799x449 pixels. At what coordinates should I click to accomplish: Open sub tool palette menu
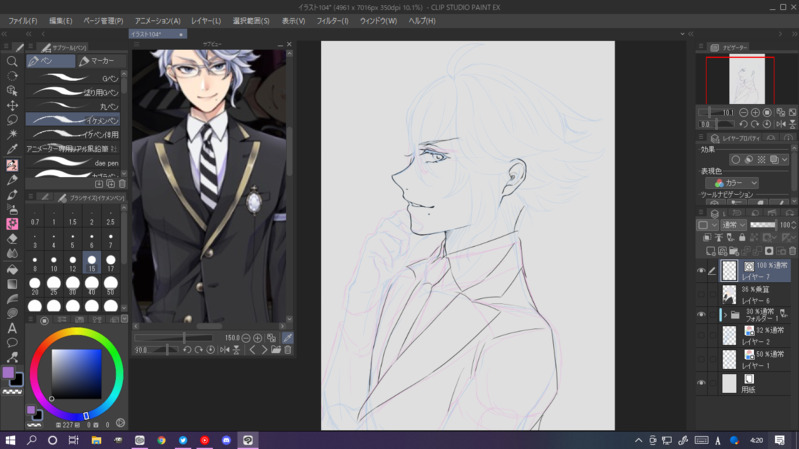[x=31, y=47]
